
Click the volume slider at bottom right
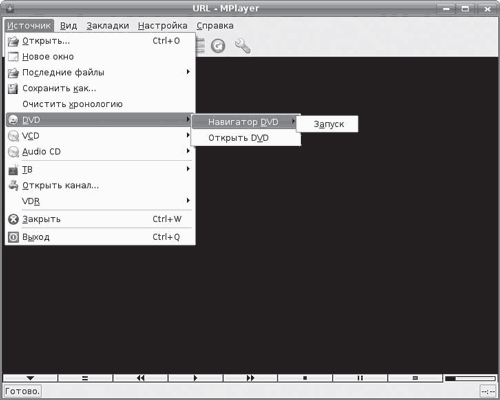[470, 378]
